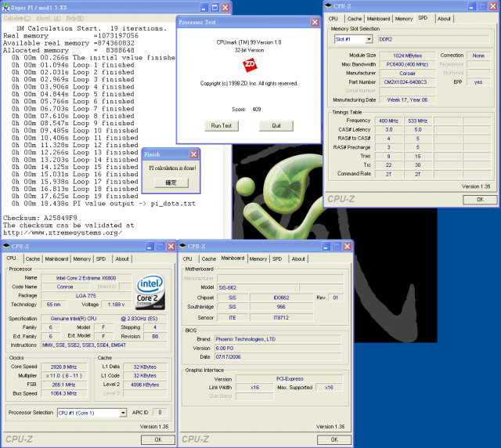501x448 pixels.
Task: Click the CPU-Z icon in CPU window title
Action: (6, 246)
